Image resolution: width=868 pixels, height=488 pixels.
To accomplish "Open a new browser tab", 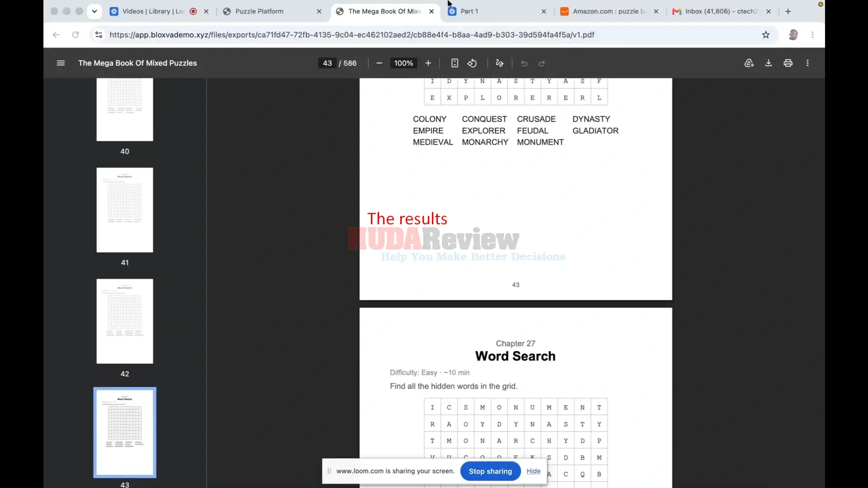I will 788,11.
